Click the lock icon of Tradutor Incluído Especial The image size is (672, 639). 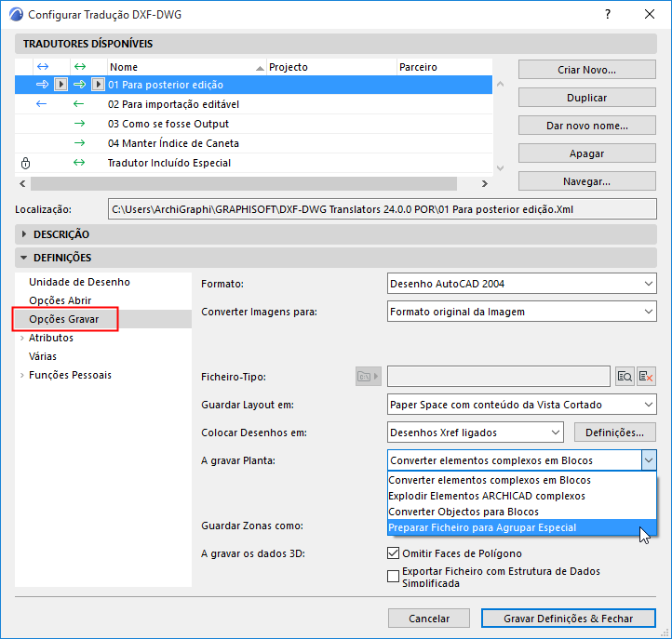pos(26,163)
